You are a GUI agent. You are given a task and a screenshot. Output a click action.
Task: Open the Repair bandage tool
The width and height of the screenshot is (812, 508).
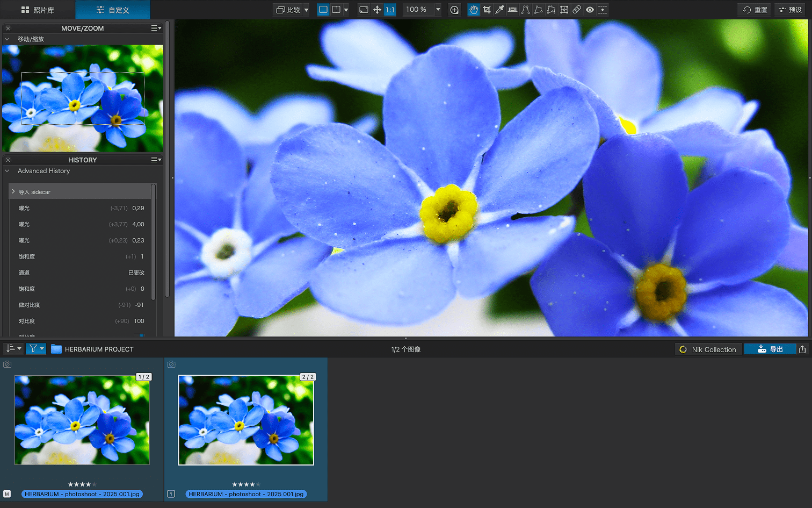[577, 10]
